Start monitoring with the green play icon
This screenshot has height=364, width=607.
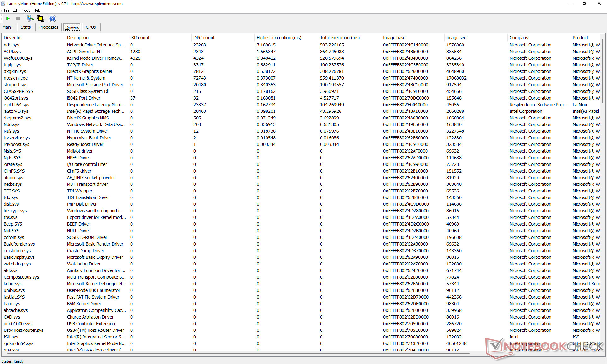pos(8,19)
